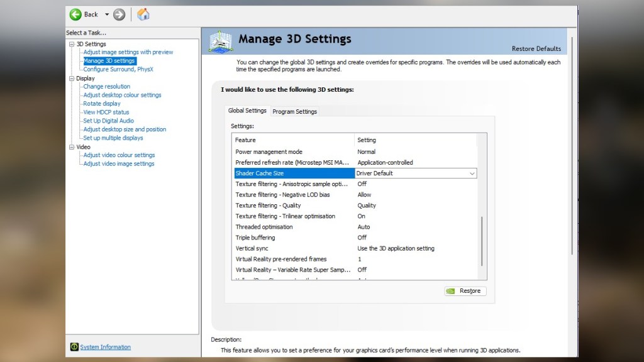This screenshot has height=362, width=644.
Task: Open the Back history dropdown arrow
Action: click(107, 14)
